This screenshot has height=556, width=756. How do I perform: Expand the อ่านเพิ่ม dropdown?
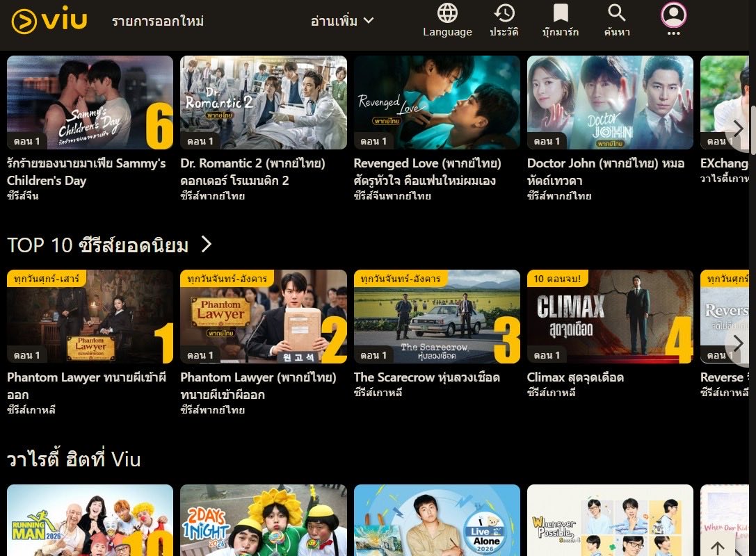342,21
